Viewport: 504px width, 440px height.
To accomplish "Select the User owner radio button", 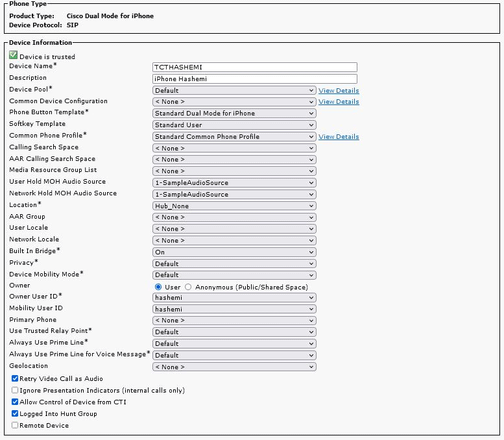I will pyautogui.click(x=158, y=287).
